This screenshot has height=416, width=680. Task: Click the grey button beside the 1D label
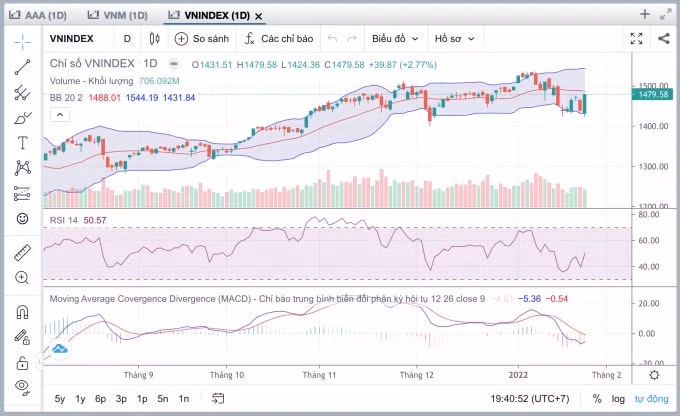pos(174,64)
